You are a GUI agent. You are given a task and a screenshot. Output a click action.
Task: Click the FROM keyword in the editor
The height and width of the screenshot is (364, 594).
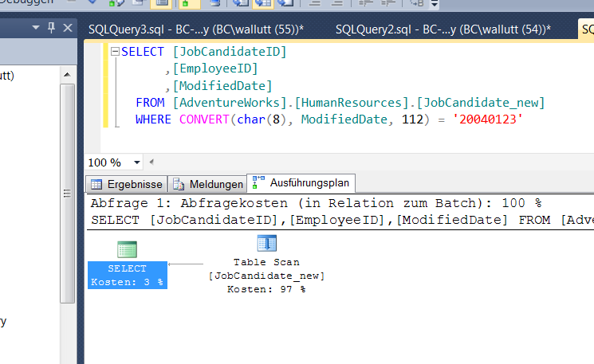point(150,103)
